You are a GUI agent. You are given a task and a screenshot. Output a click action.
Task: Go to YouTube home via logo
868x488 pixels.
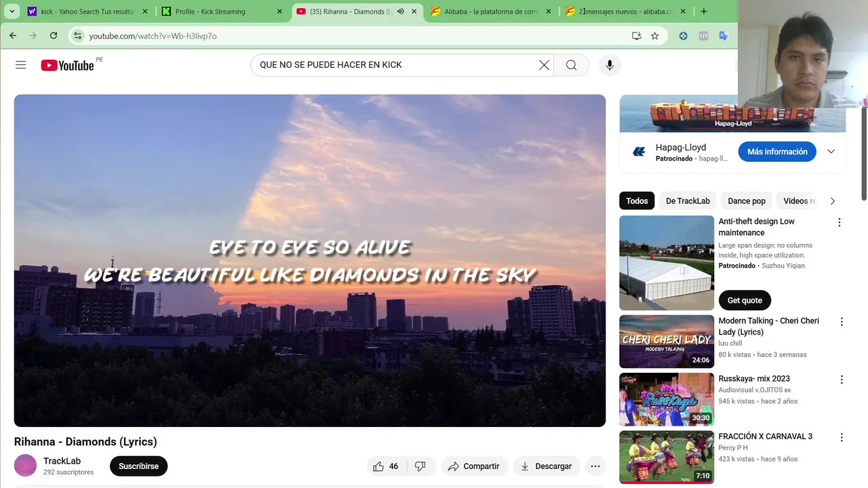[67, 65]
